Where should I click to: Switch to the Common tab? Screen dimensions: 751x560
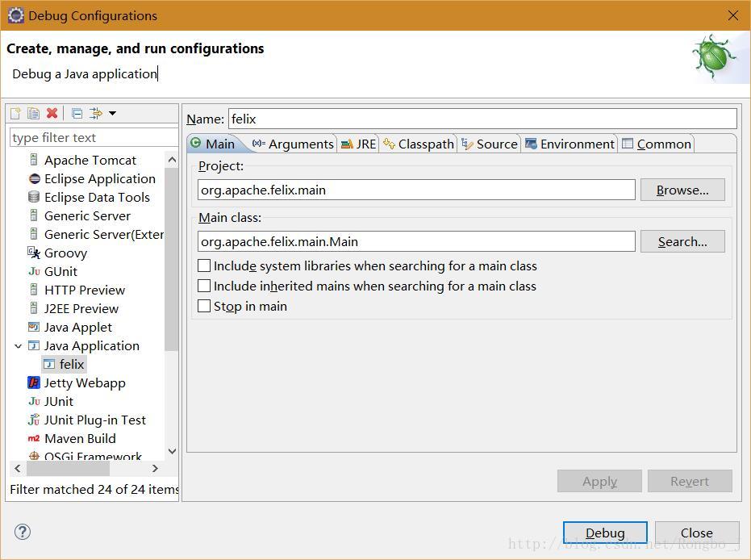point(657,144)
